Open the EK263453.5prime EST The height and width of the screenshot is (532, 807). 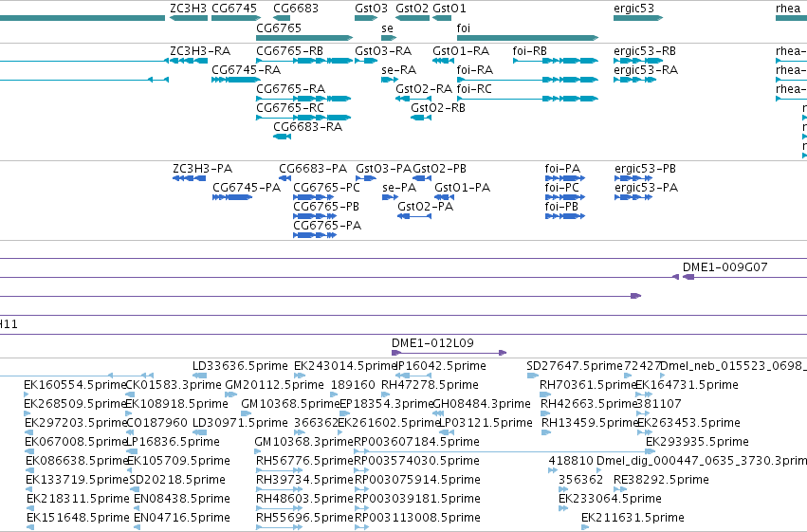pyautogui.click(x=643, y=432)
